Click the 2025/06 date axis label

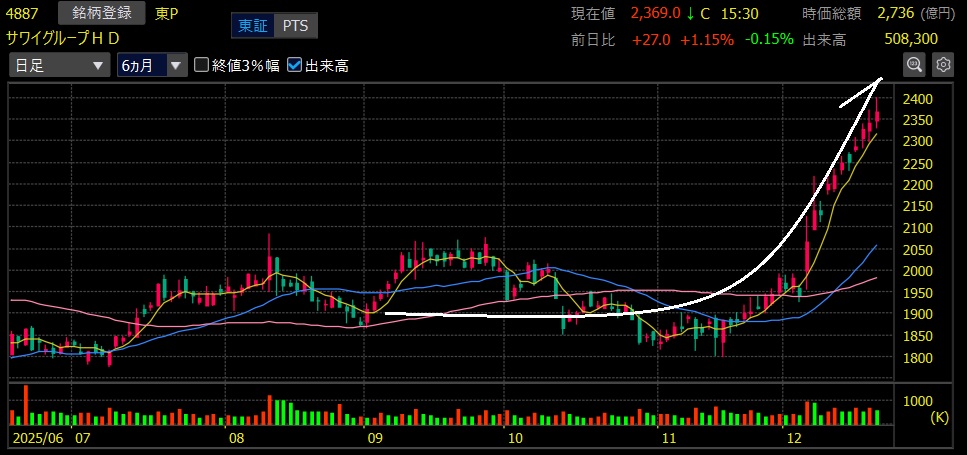[x=36, y=438]
